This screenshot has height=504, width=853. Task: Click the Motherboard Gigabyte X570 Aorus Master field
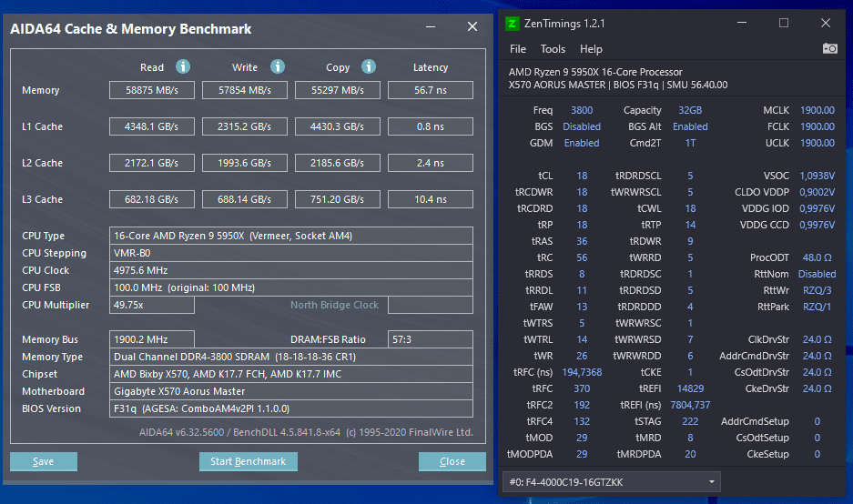point(291,391)
